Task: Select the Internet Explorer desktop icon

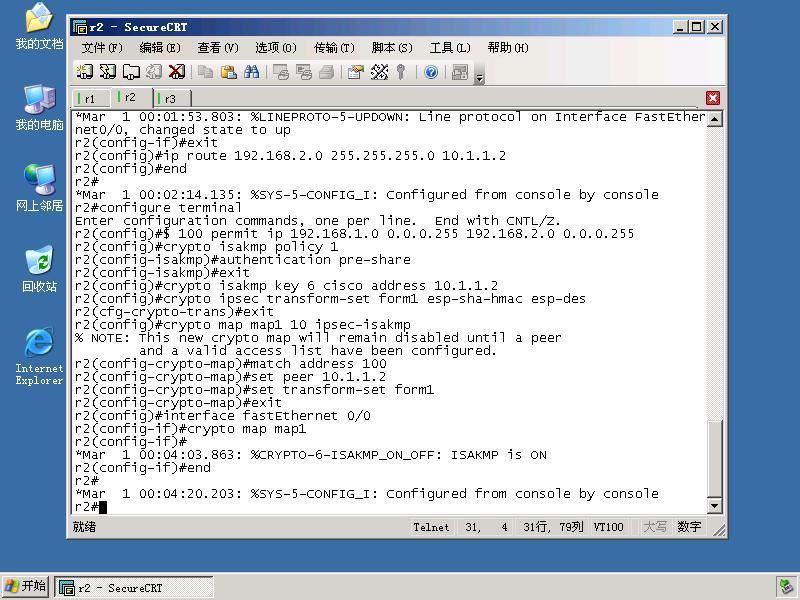Action: 39,357
